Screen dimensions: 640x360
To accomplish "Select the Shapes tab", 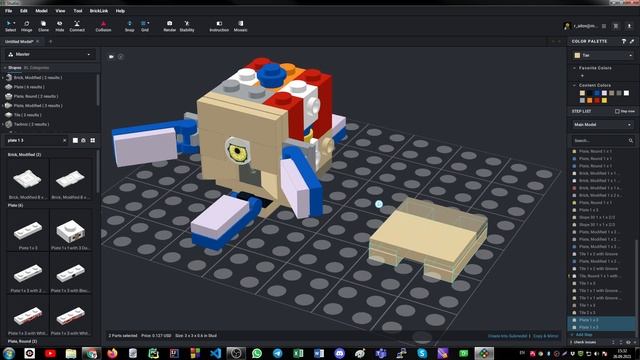I will click(14, 68).
